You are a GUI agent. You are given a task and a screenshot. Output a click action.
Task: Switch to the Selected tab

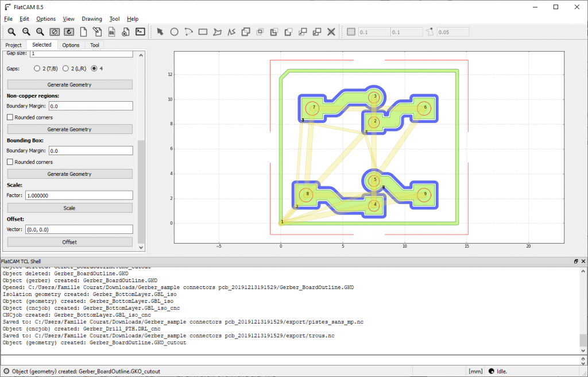[x=41, y=45]
